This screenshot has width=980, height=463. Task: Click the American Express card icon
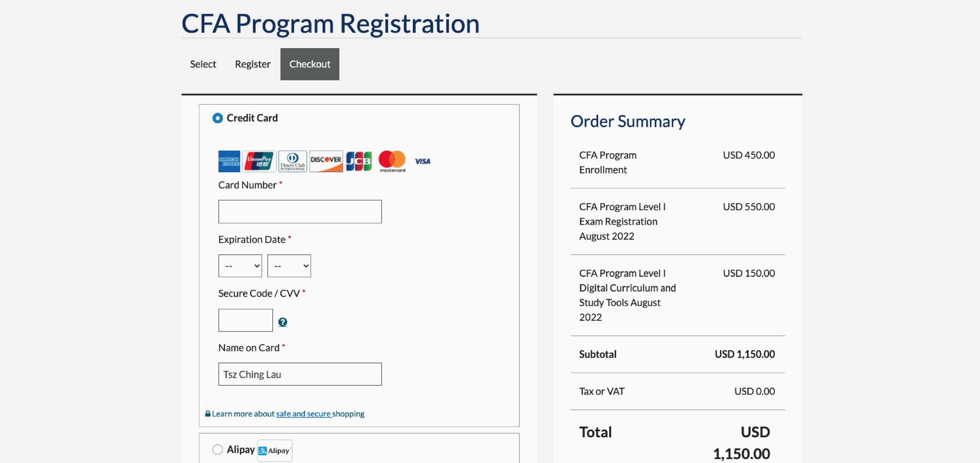229,161
